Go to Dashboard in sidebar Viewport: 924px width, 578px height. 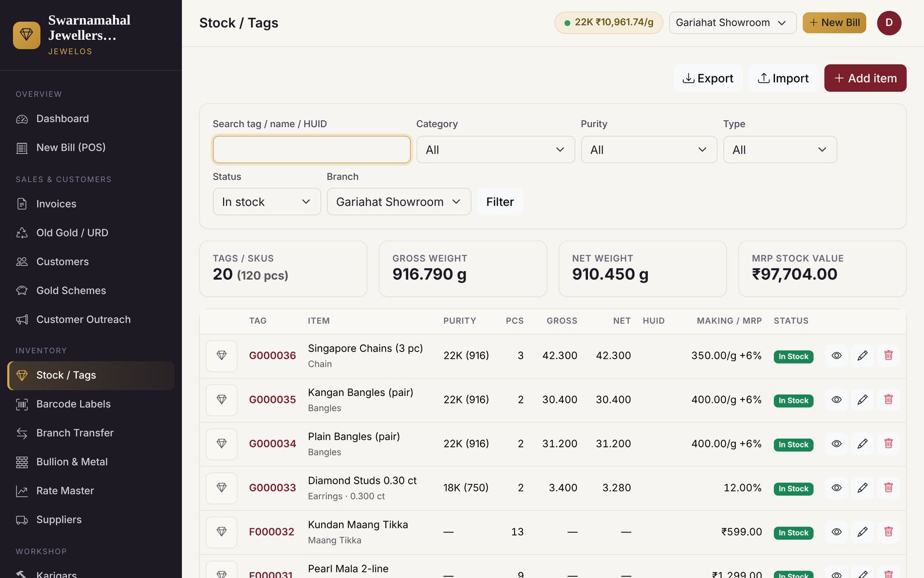(91, 118)
